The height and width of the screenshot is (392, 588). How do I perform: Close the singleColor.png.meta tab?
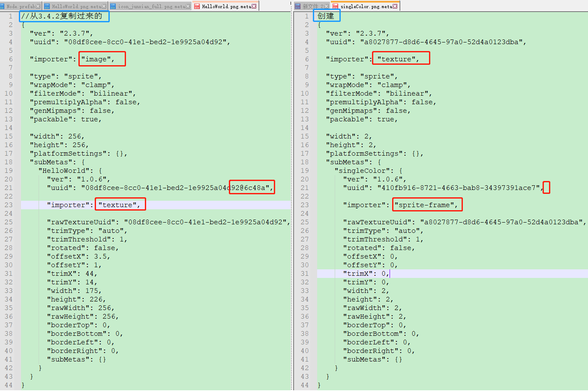(395, 6)
